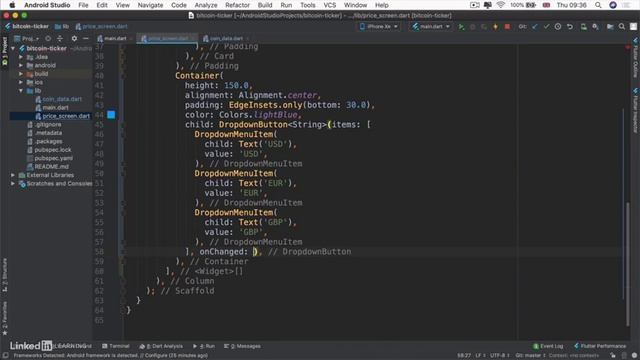Select .gitignore in project tree
Viewport: 640px width, 360px height.
[x=48, y=124]
